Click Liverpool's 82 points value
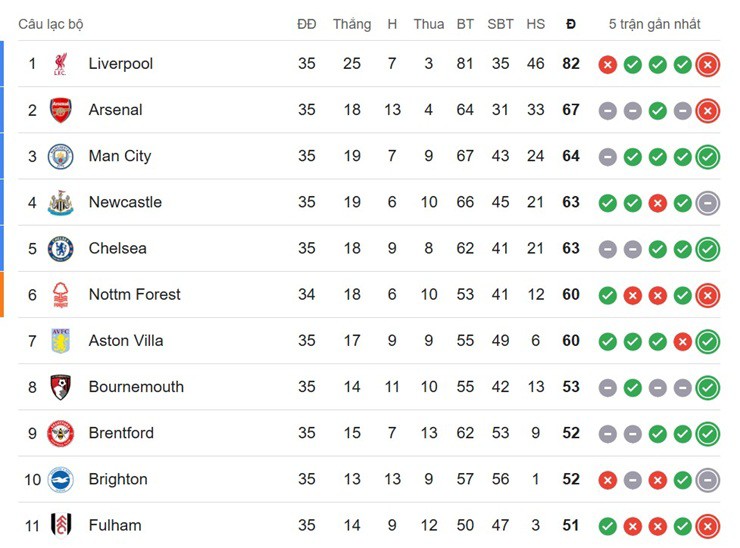 [x=571, y=64]
